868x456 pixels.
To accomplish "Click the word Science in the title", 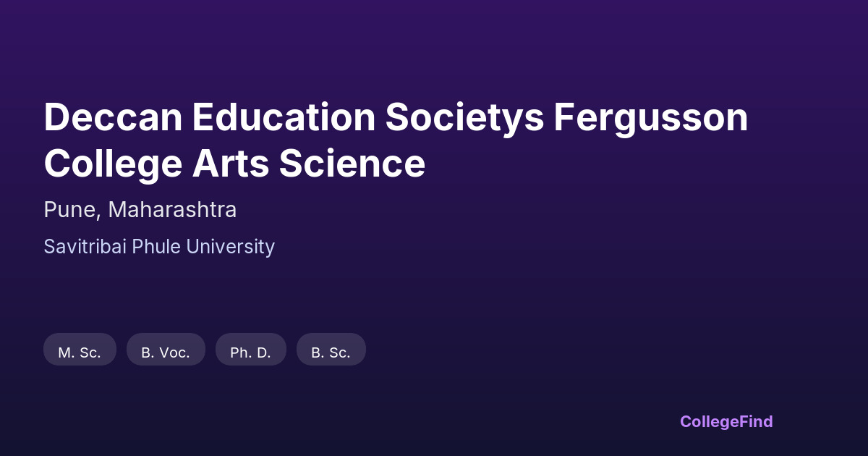I will click(352, 164).
